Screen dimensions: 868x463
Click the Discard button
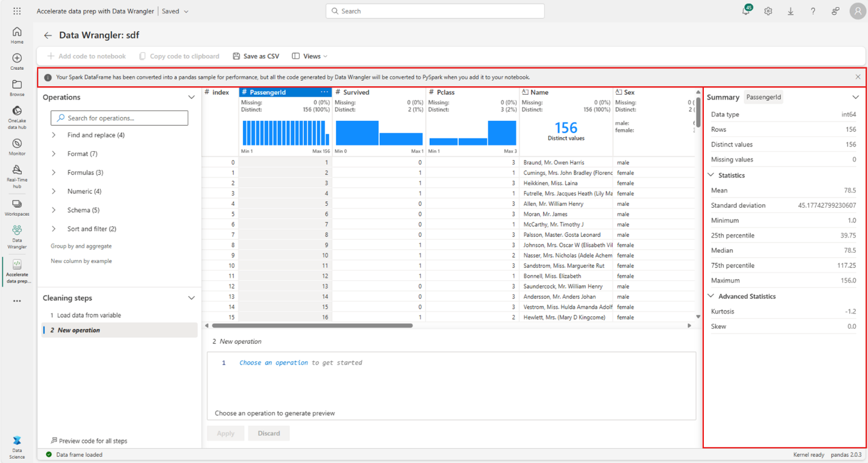pyautogui.click(x=269, y=433)
